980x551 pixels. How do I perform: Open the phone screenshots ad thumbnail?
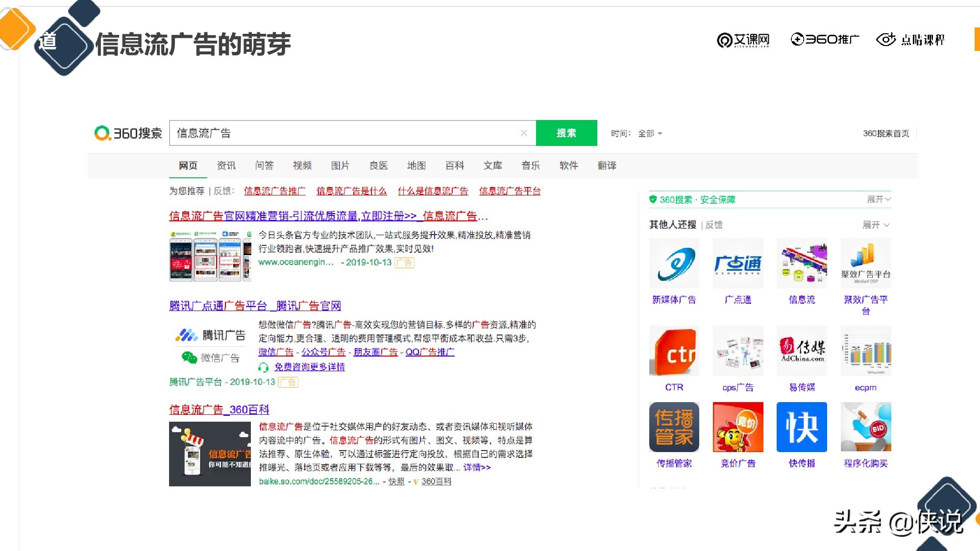(x=210, y=256)
